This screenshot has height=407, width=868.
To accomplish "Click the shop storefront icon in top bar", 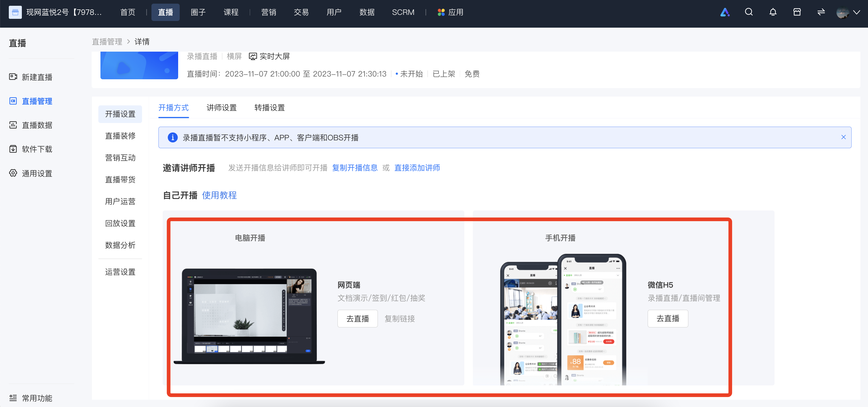I will 797,12.
